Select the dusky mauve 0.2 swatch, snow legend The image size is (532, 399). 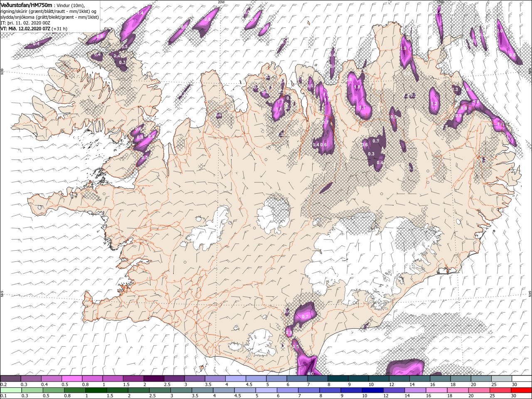[10, 379]
